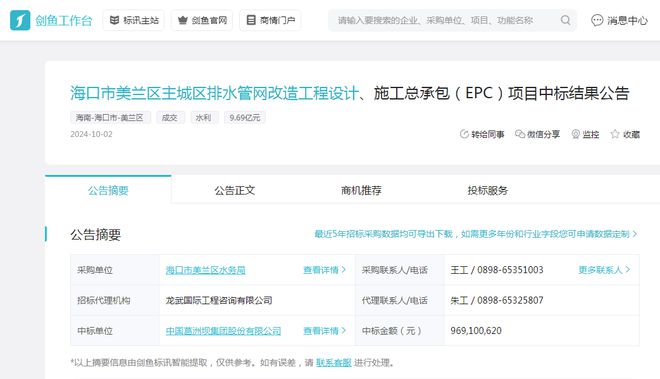Click the 海南-海口市-美兰区 region tag

[x=110, y=117]
